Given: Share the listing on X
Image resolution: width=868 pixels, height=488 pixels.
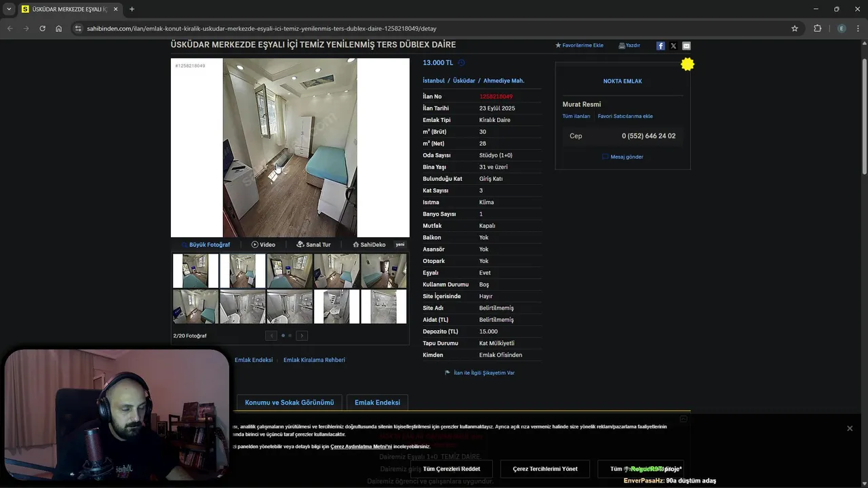Looking at the screenshot, I should coord(673,45).
